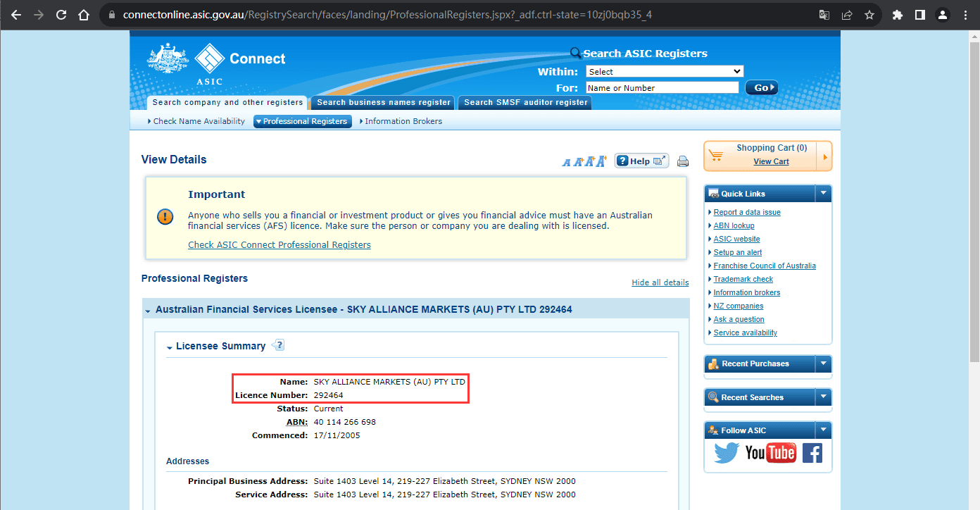This screenshot has width=980, height=510.
Task: Click the help question icon beside Licensee Summary
Action: coord(278,345)
